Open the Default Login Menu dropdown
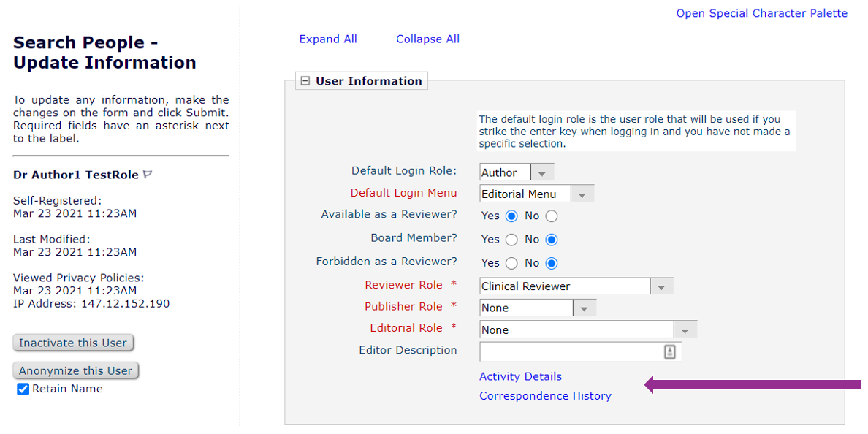Image resolution: width=868 pixels, height=434 pixels. pos(536,194)
